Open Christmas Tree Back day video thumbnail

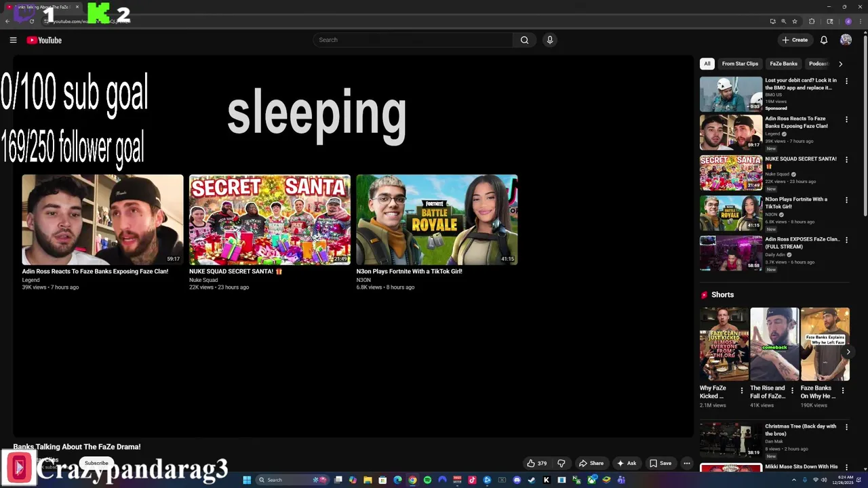(x=731, y=440)
